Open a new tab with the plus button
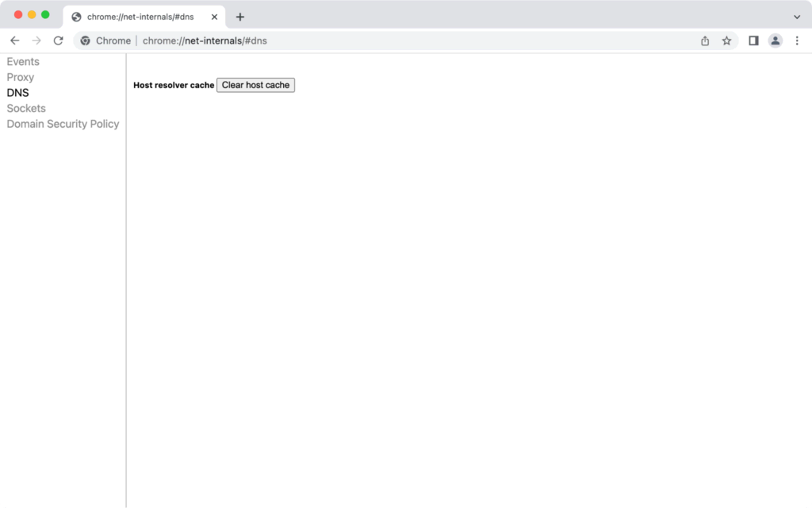812x508 pixels. point(240,16)
